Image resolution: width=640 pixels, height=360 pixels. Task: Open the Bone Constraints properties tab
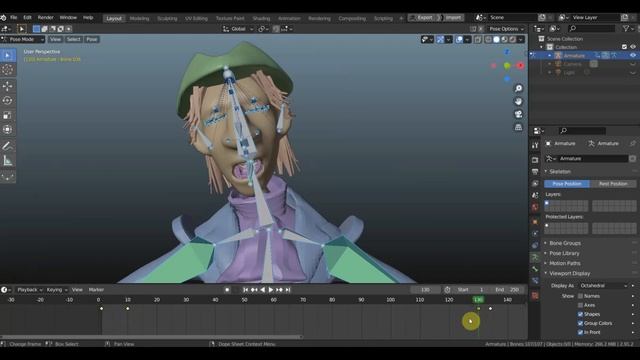tap(535, 281)
